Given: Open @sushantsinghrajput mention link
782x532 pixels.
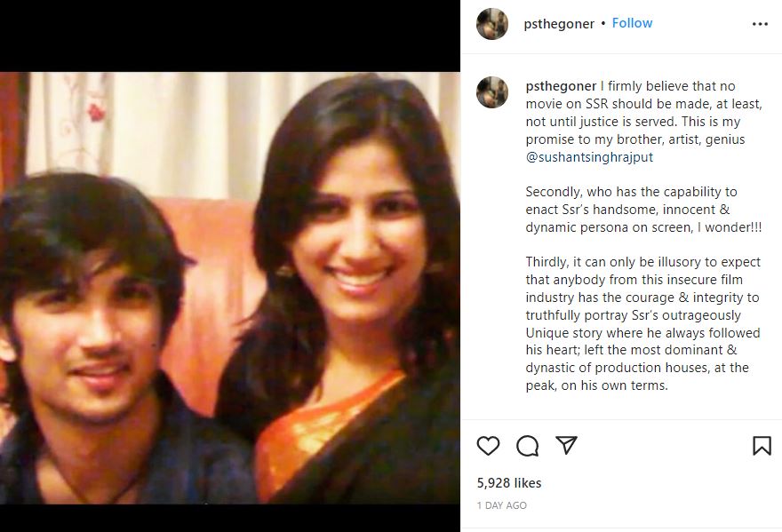Looking at the screenshot, I should coord(589,156).
